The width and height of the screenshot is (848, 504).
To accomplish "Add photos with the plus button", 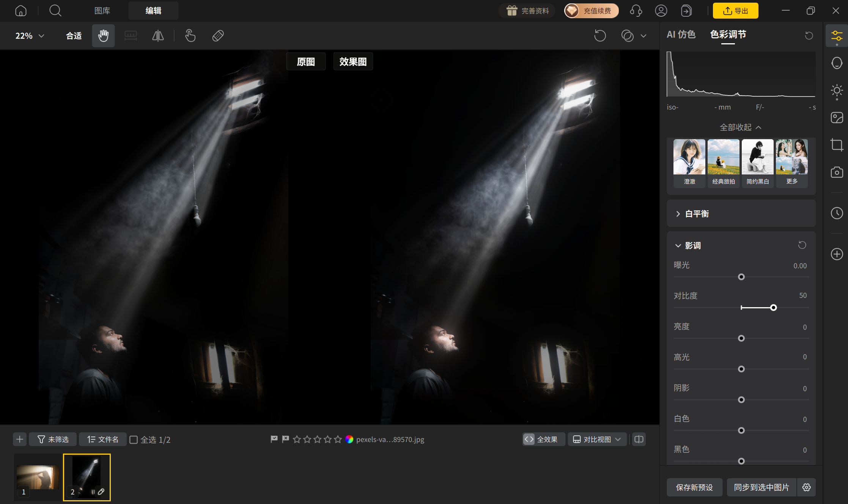I will tap(20, 440).
